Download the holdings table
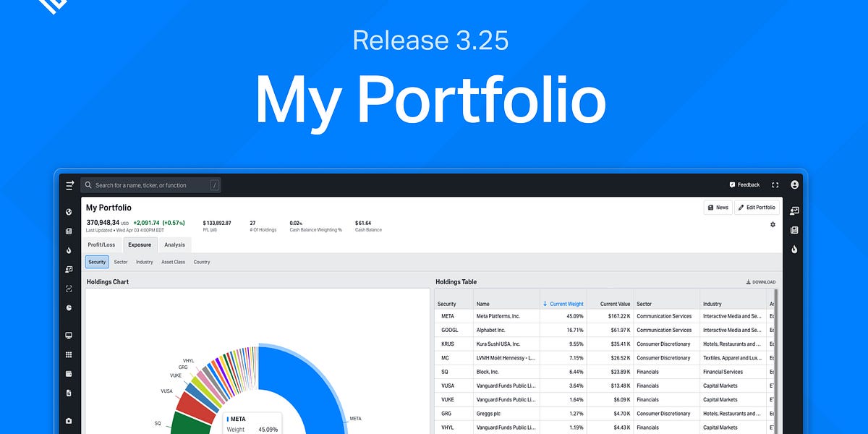 [x=761, y=282]
